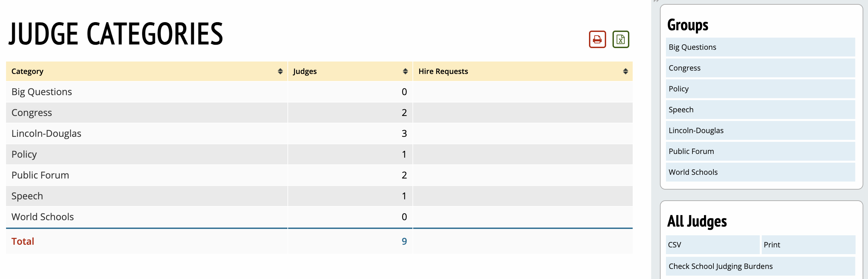
Task: Click World Schools row in table
Action: pos(43,217)
